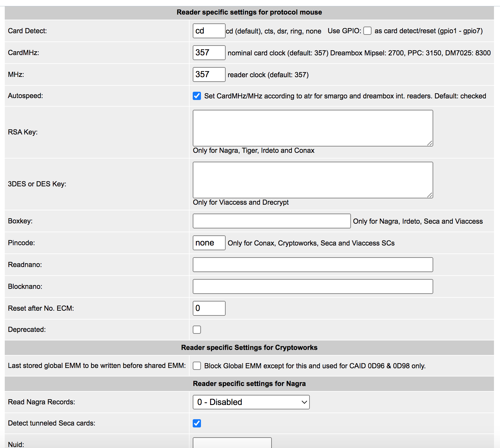Screen dimensions: 500x448
Task: Click the 'Nuid:' label
Action: pos(16,445)
